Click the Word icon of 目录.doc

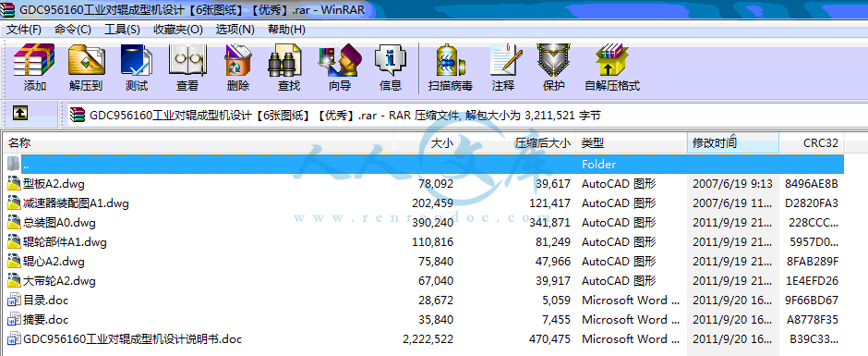pos(14,300)
